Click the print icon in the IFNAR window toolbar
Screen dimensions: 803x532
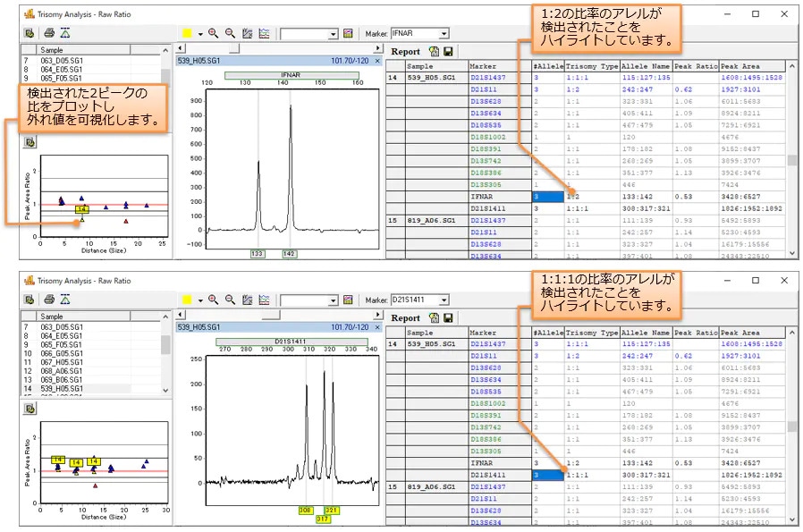pos(48,33)
